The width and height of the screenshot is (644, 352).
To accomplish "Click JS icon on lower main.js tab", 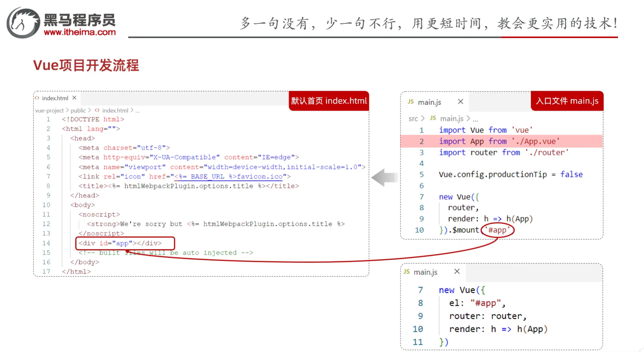I will coord(407,272).
